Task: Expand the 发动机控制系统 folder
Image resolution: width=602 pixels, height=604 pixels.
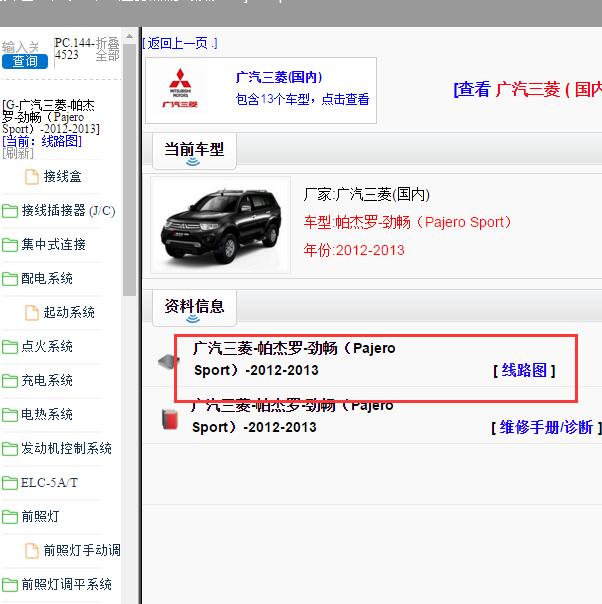Action: tap(66, 448)
